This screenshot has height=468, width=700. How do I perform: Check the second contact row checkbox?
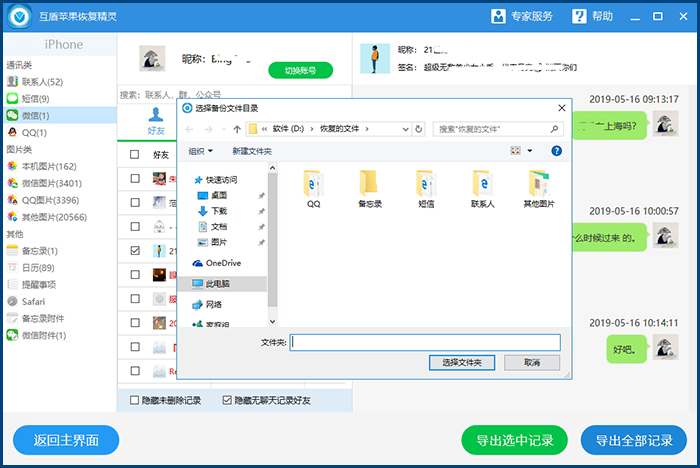[x=135, y=203]
